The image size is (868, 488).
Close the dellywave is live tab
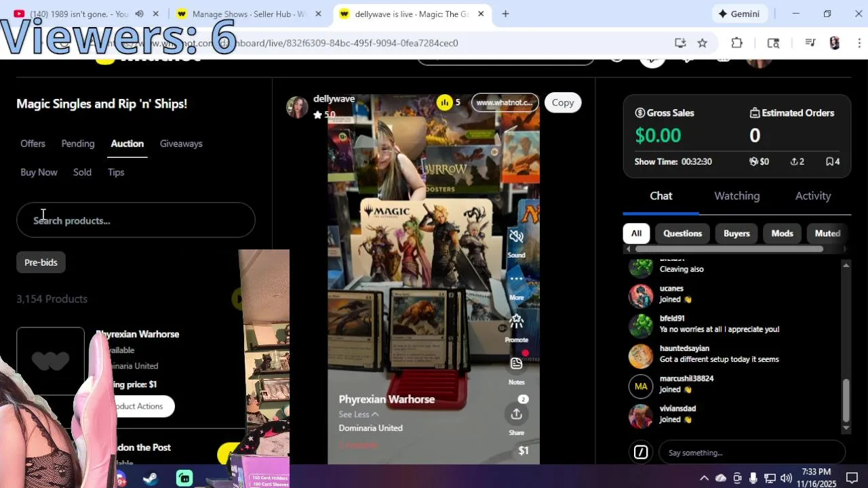coord(481,14)
